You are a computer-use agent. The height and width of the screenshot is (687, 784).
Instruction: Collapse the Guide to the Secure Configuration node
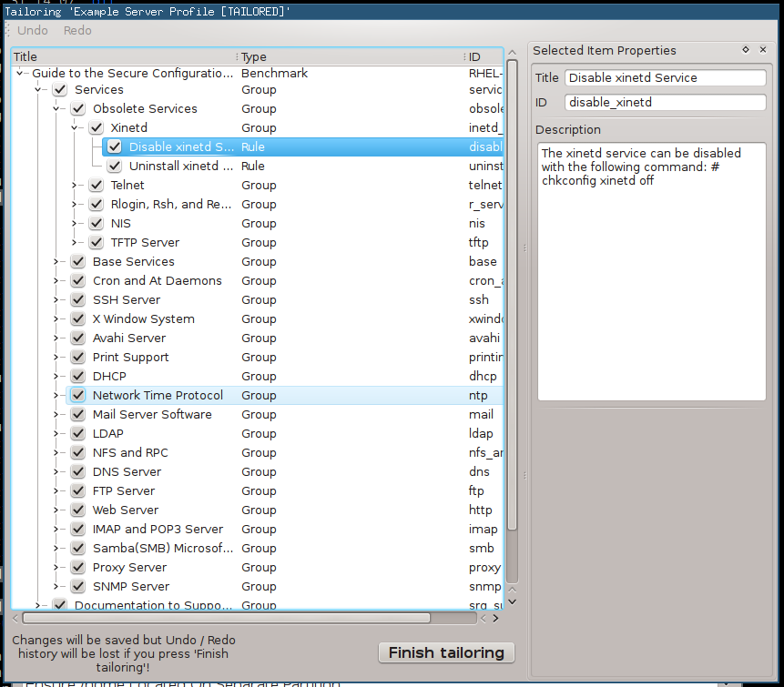(19, 73)
